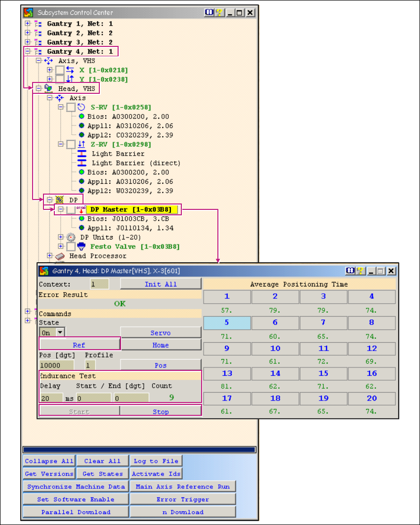Screen dimensions: 420x525
Task: Click the blue progress bar
Action: click(x=139, y=450)
